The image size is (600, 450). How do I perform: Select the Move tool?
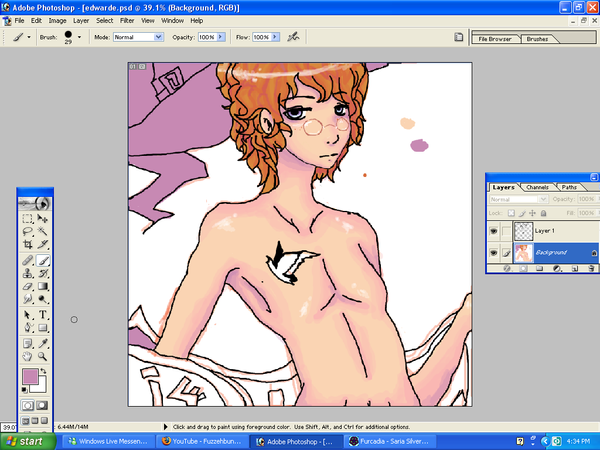(42, 218)
